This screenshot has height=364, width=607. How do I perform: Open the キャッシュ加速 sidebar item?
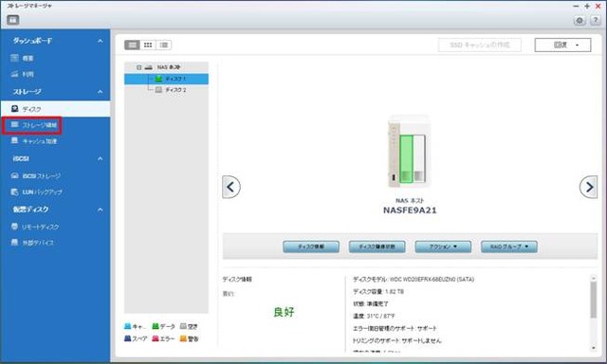click(x=55, y=141)
